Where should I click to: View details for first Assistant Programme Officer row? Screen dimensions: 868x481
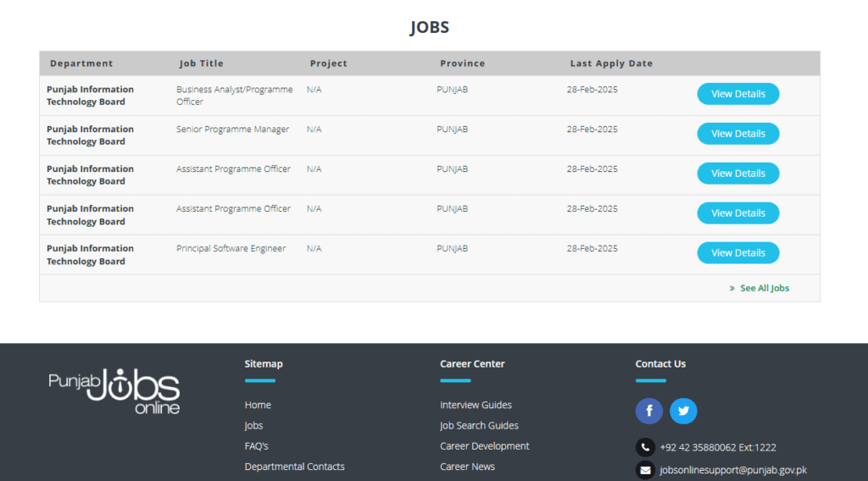[738, 174]
